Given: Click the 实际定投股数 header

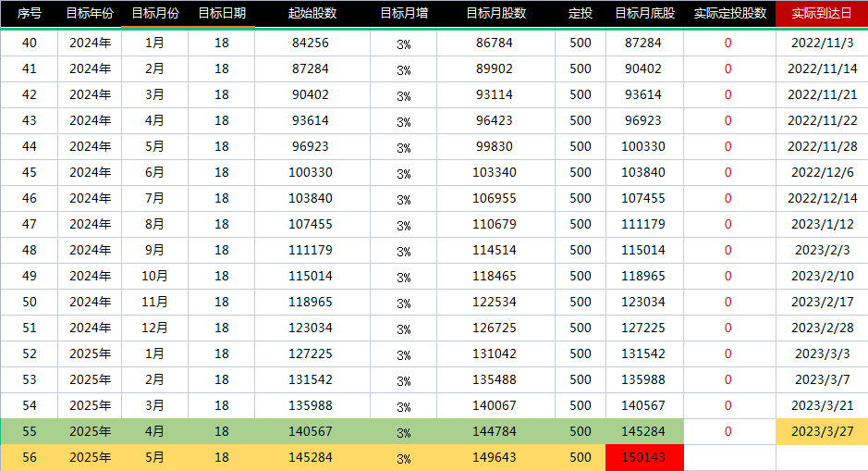Looking at the screenshot, I should pos(729,13).
